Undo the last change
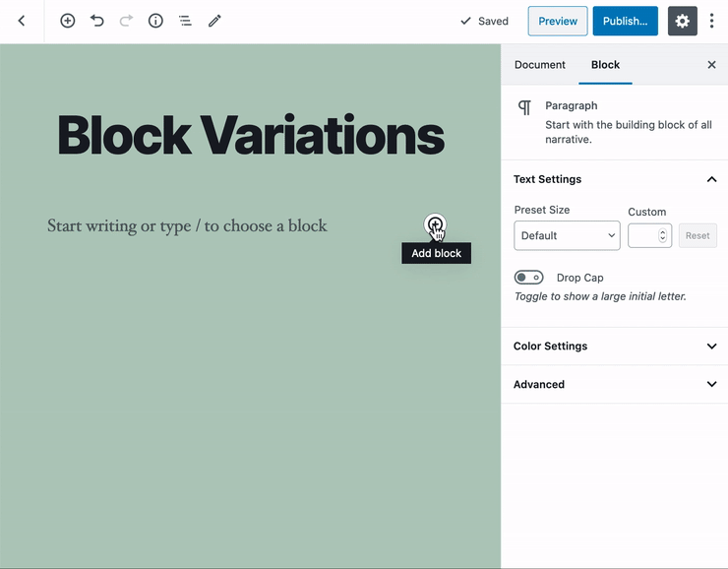728x569 pixels. coord(96,21)
